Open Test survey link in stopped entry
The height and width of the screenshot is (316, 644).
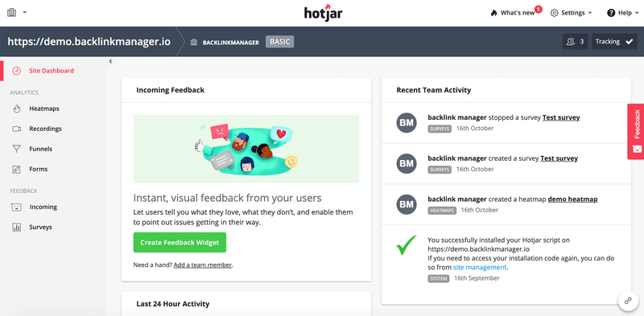(561, 117)
